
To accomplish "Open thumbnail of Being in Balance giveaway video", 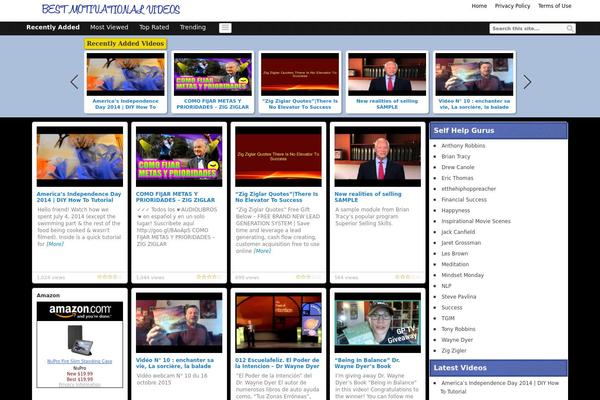I will click(377, 323).
